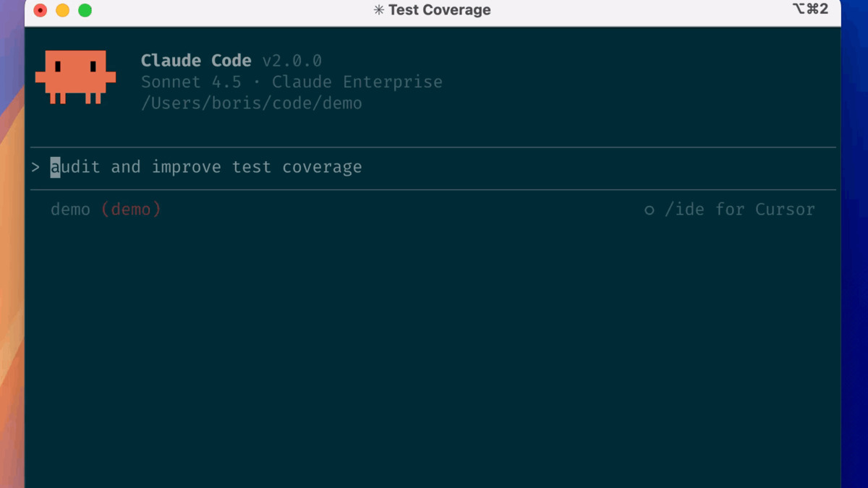Screen dimensions: 868x488
Task: Click the v2.0.0 version label
Action: (x=292, y=61)
